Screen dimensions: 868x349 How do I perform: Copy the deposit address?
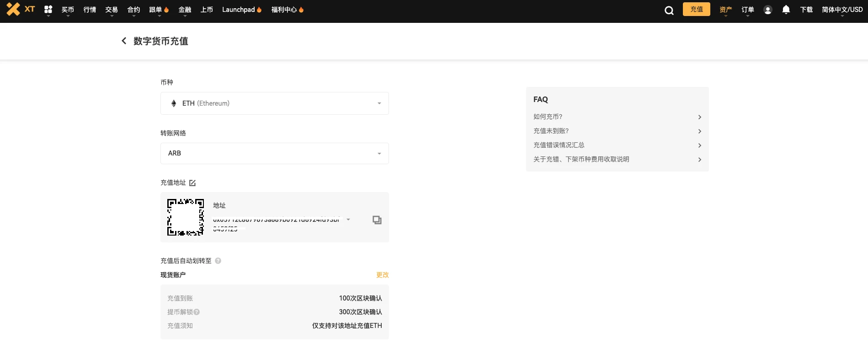(x=377, y=220)
